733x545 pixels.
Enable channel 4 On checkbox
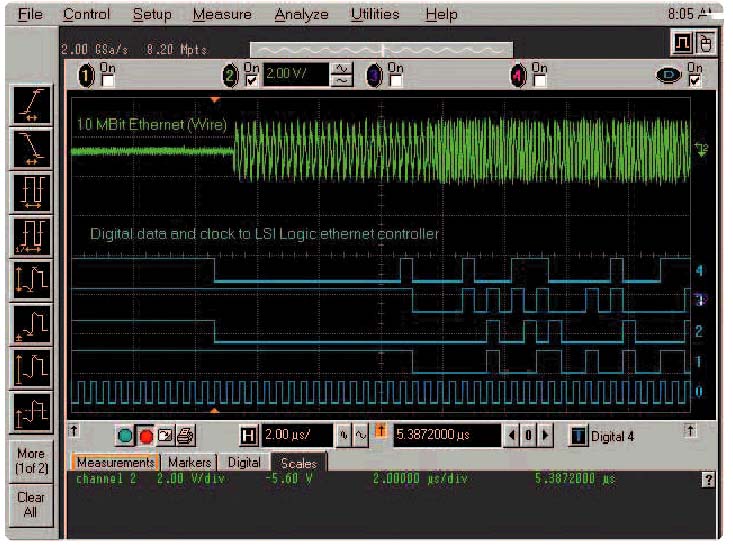pos(539,81)
